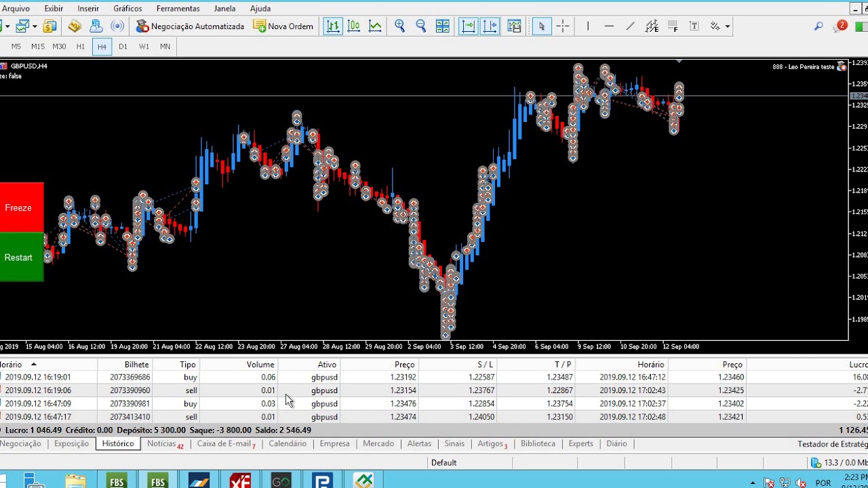Click the green Restart button
This screenshot has width=868, height=488.
point(21,258)
